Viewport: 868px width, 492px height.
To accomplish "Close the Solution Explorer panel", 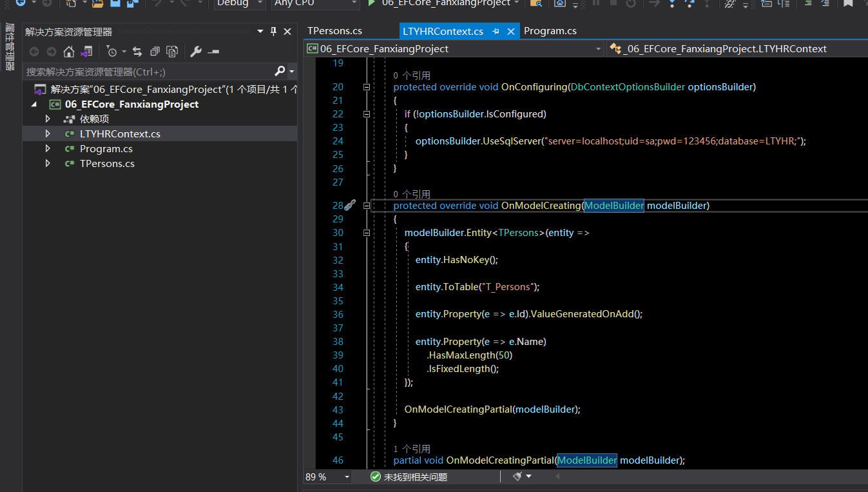I will (287, 31).
